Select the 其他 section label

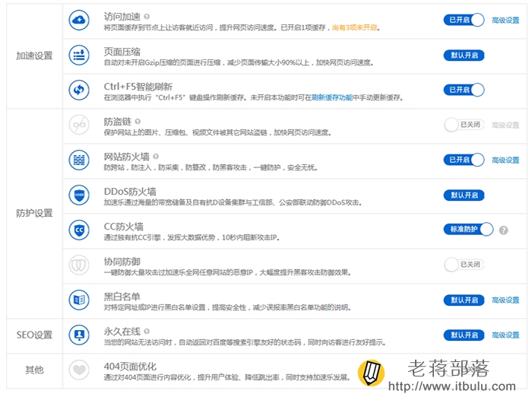[x=34, y=370]
